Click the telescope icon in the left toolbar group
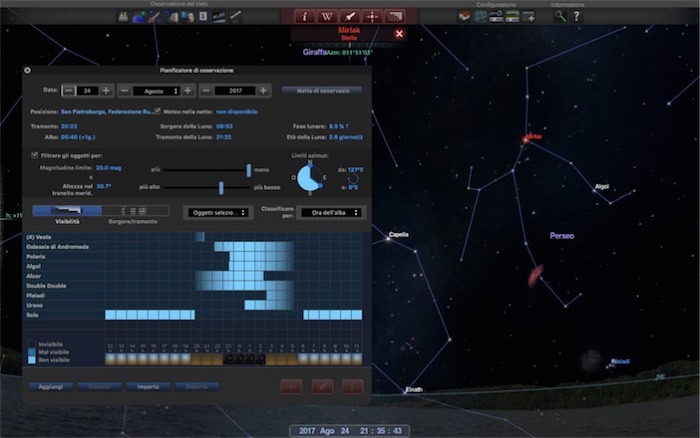 tap(154, 17)
